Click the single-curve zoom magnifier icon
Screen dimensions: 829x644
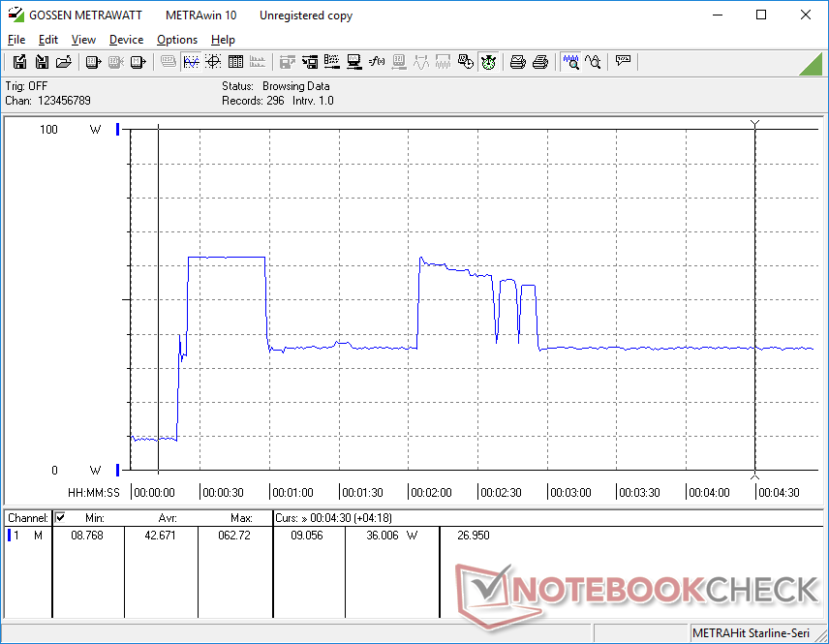(593, 62)
